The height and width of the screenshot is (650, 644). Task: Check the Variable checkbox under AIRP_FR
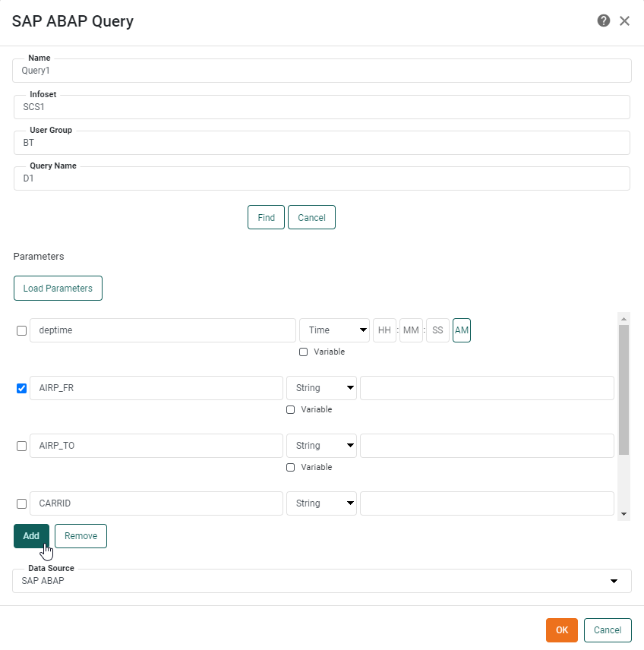tap(290, 409)
